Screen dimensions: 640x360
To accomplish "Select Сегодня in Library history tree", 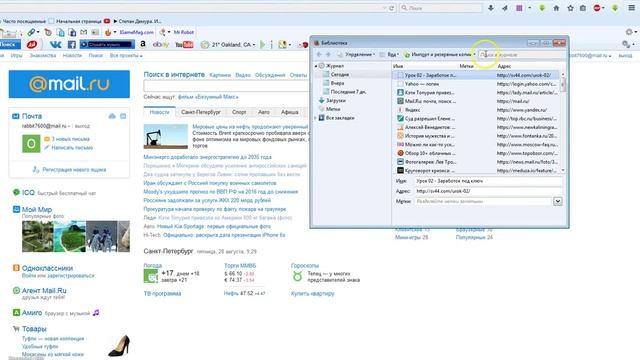I will (340, 74).
